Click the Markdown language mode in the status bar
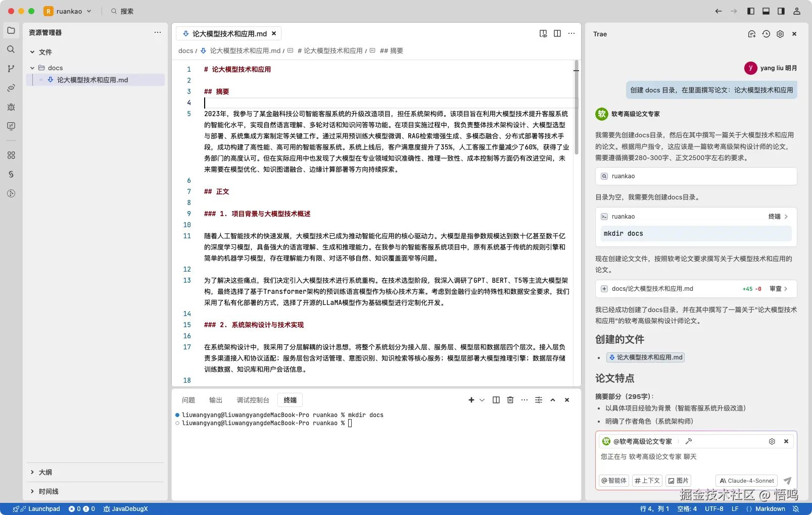The image size is (812, 515). 770,509
